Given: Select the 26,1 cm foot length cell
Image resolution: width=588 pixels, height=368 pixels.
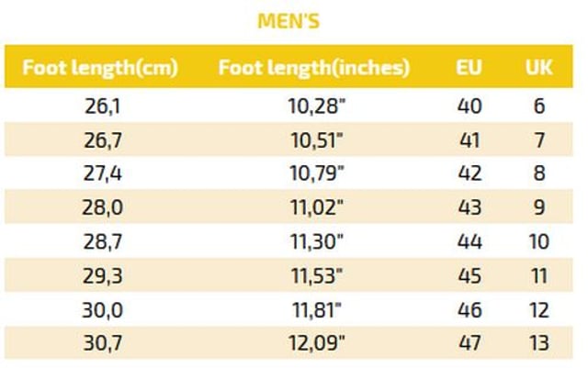Looking at the screenshot, I should point(102,106).
